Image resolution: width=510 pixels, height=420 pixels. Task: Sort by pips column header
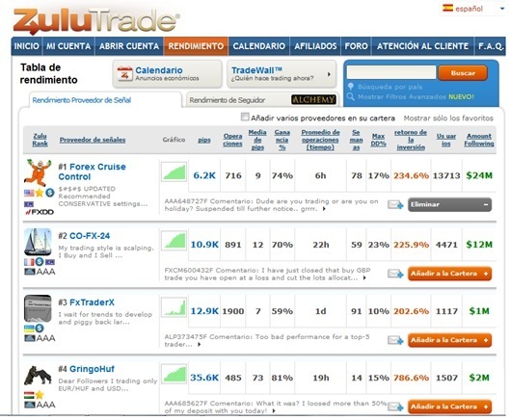point(204,140)
